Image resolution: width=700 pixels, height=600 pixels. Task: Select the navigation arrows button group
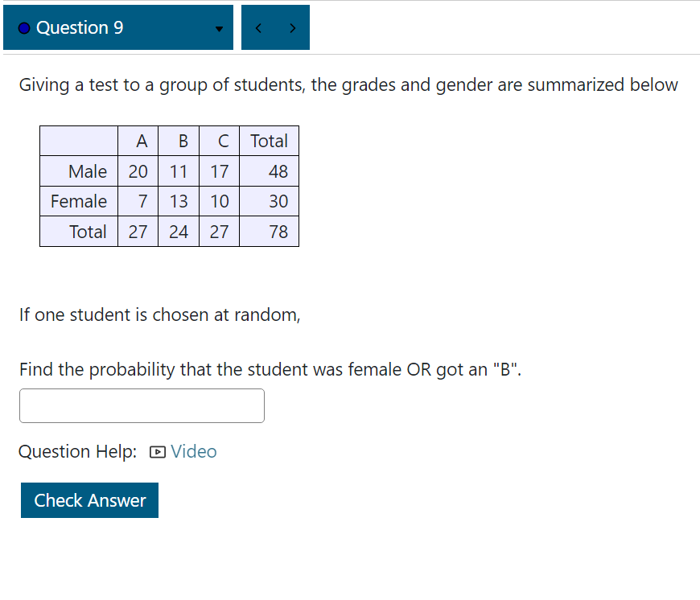pyautogui.click(x=275, y=27)
